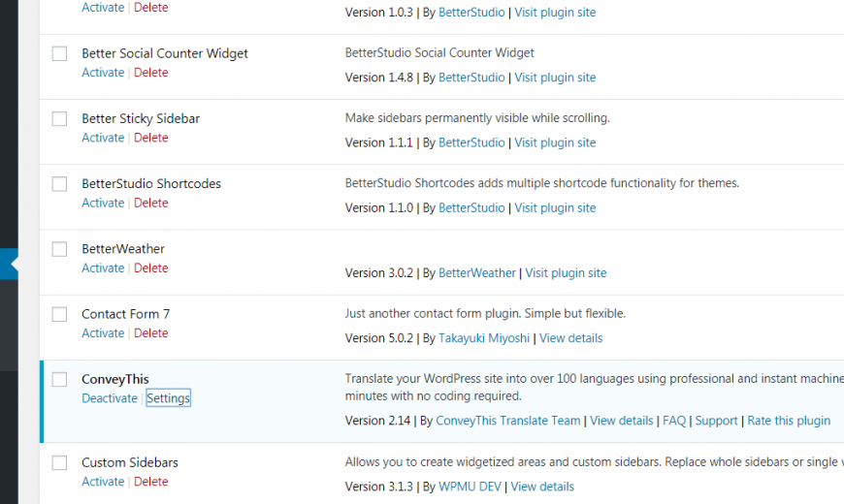View details for ConveyThis plugin

point(621,421)
